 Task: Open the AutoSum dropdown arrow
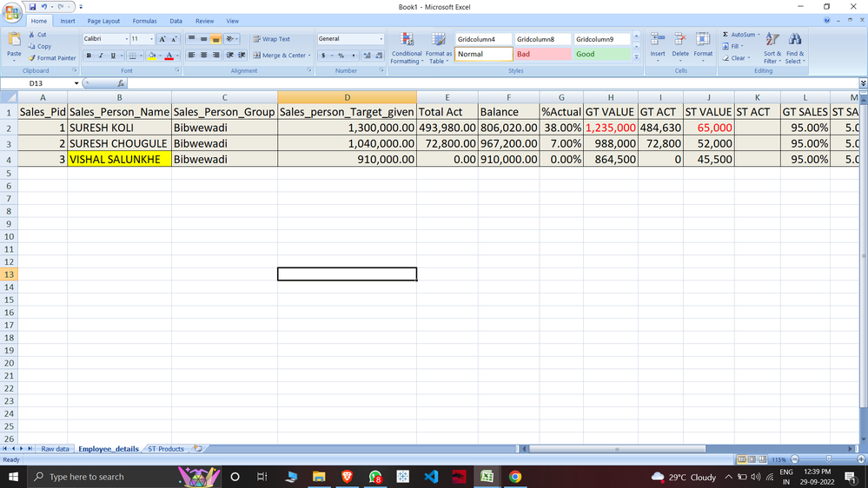759,35
